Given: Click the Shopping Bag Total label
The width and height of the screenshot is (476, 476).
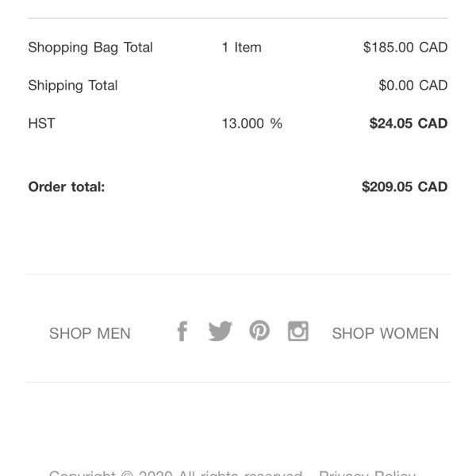Looking at the screenshot, I should (90, 48).
